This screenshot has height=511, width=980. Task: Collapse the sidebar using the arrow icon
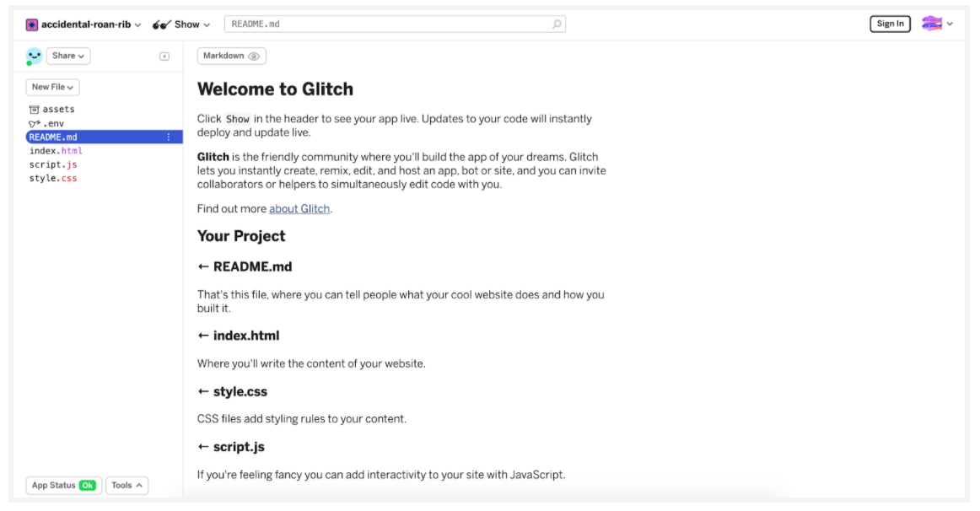coord(164,56)
